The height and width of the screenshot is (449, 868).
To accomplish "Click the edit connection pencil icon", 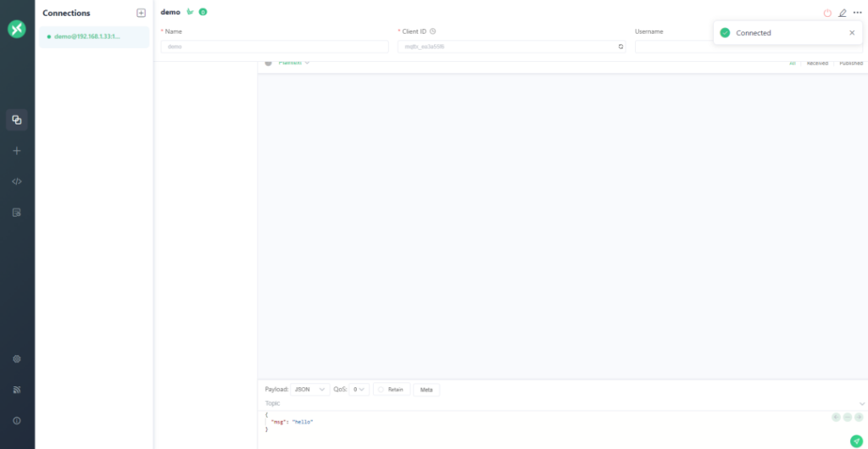I will click(843, 13).
